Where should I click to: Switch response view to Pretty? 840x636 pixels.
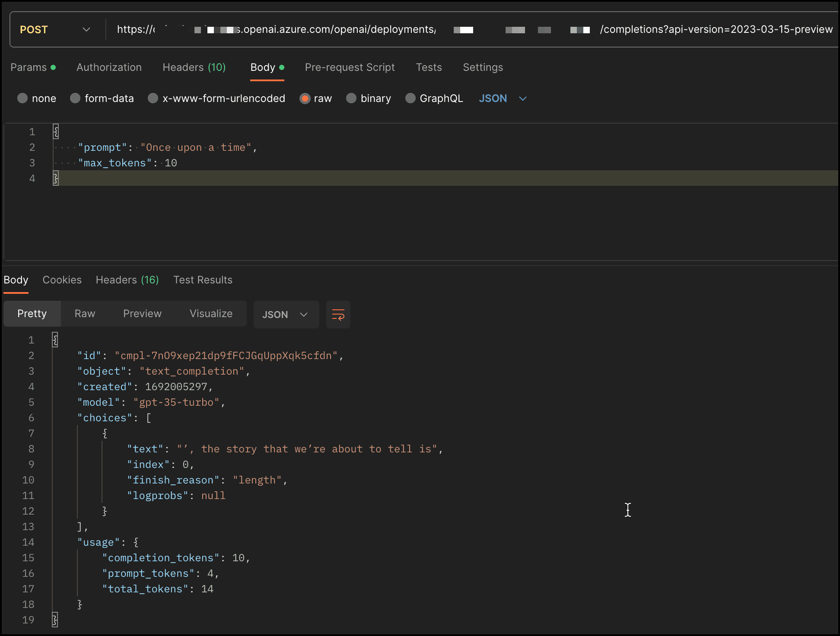(32, 314)
